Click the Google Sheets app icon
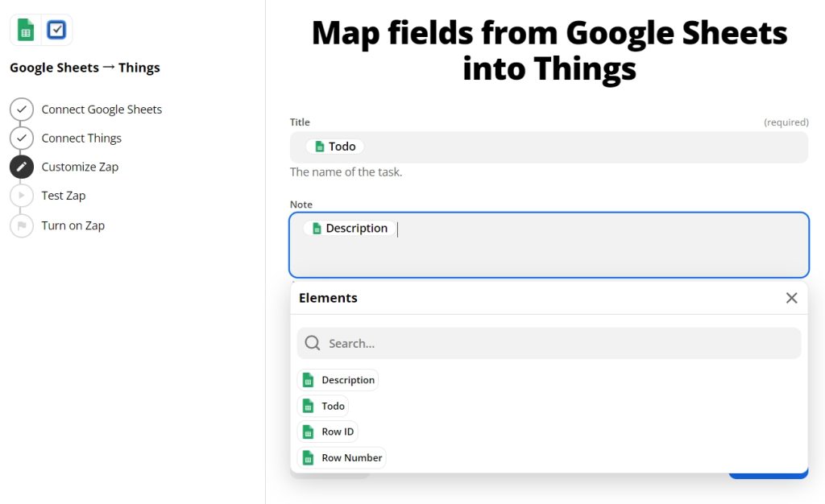 click(x=26, y=30)
